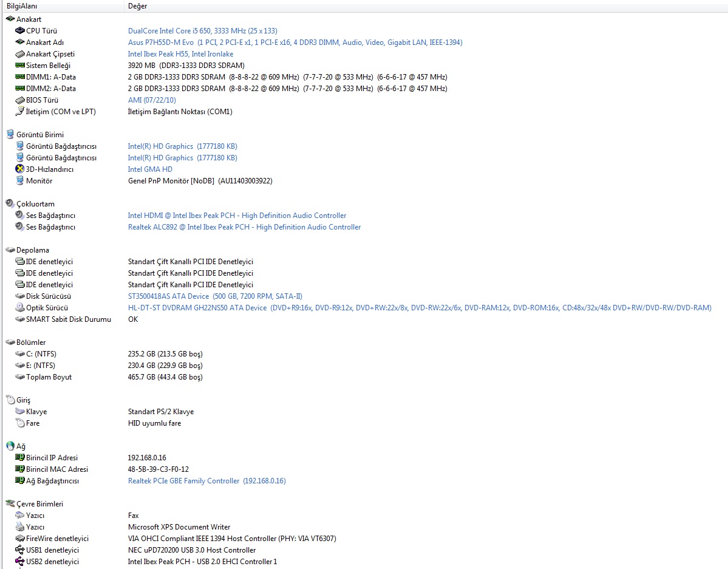Click the 3D-Hızlandırıcı icon

pos(19,169)
